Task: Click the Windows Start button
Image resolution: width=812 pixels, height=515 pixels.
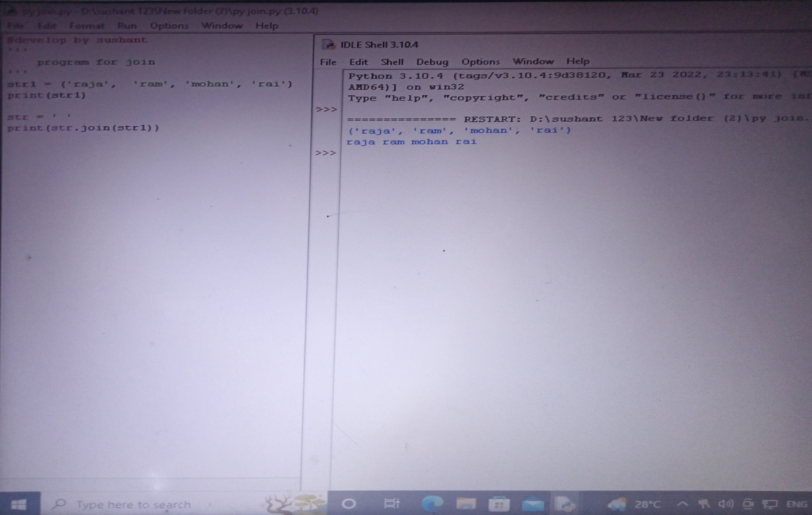Action: click(x=19, y=504)
